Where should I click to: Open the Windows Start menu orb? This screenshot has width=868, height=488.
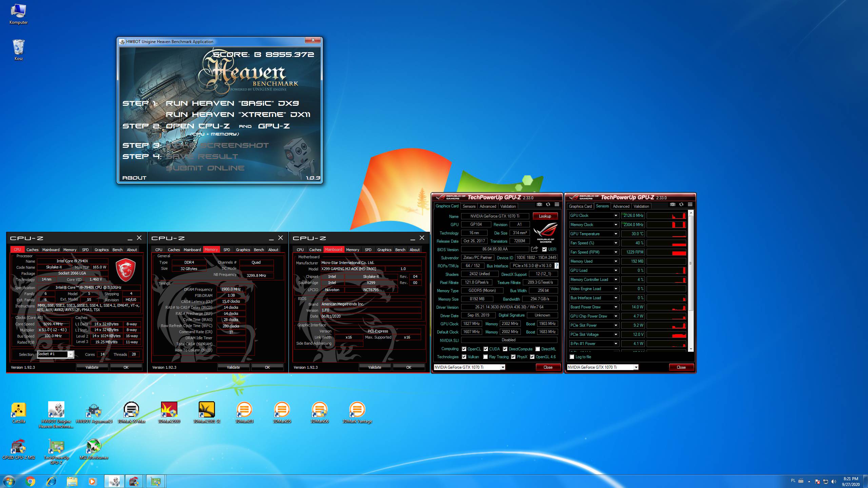(9, 481)
